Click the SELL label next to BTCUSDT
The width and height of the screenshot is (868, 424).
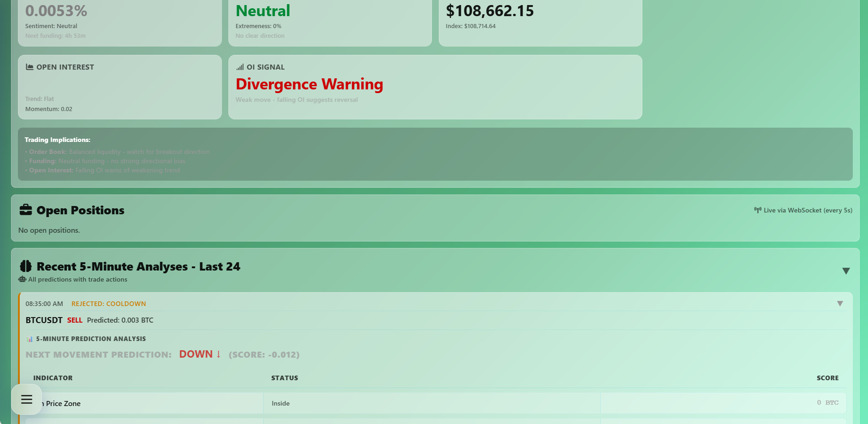(75, 320)
